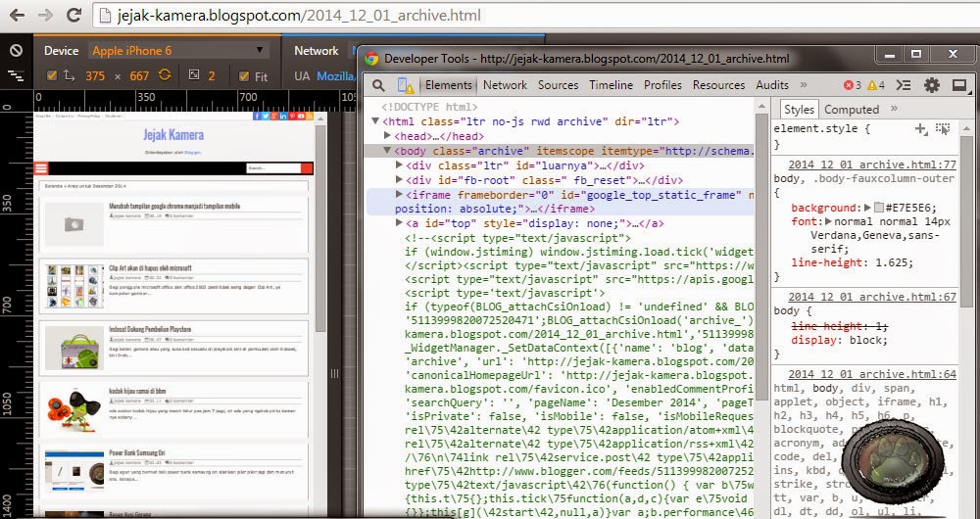Toggle element state icon in Styles
980x519 pixels.
[x=943, y=129]
